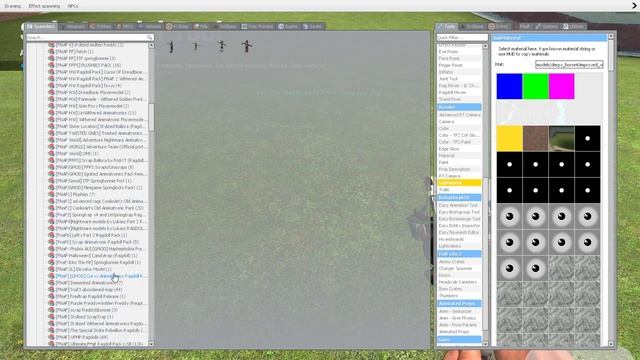Select the Headcrab Canisters tool
The height and width of the screenshot is (360, 640).
(459, 282)
